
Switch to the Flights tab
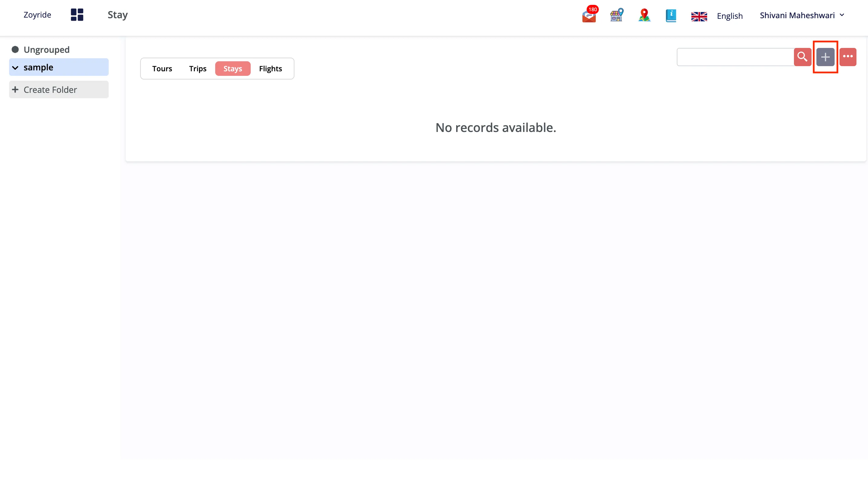click(x=271, y=69)
